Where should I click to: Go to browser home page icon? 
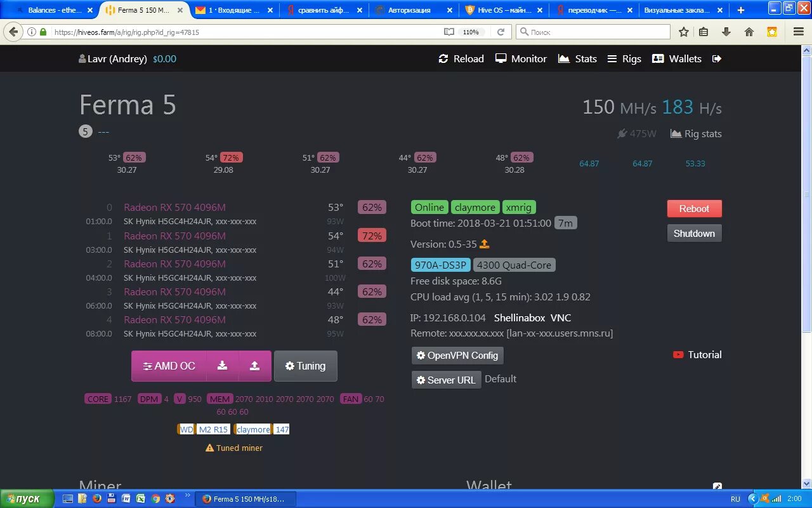(x=749, y=32)
